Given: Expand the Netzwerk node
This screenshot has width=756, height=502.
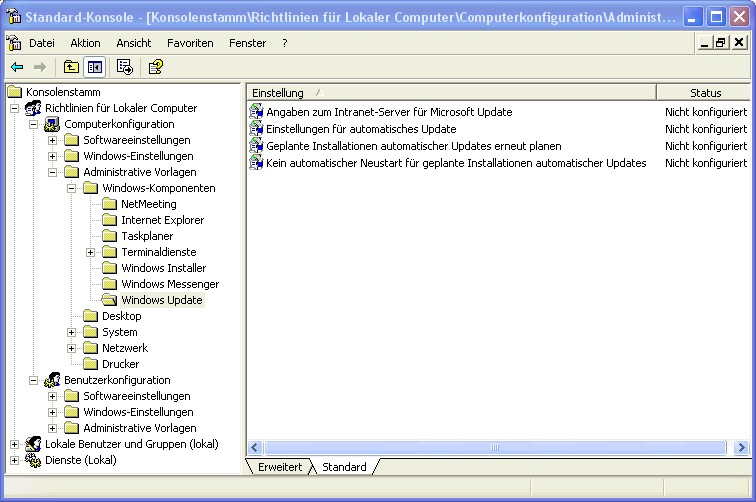Looking at the screenshot, I should click(x=71, y=348).
